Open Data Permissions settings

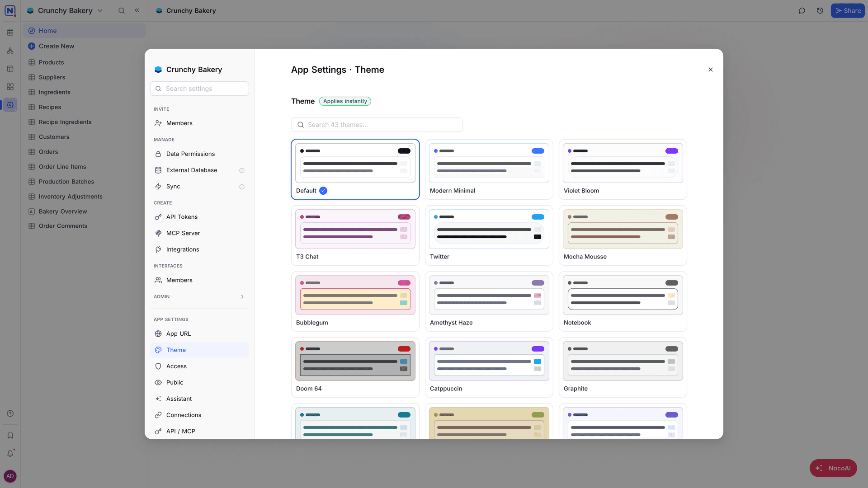(x=199, y=154)
